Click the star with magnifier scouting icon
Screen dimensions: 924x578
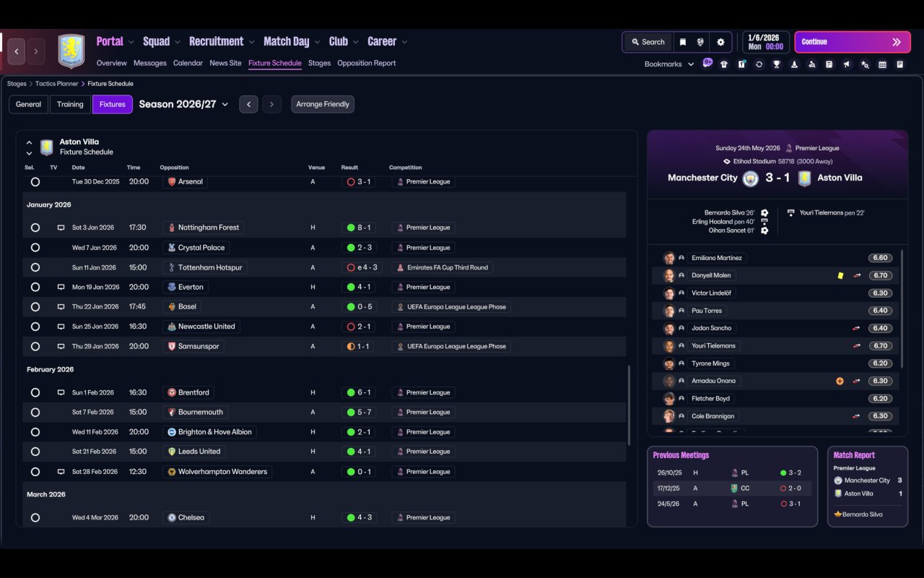[865, 64]
